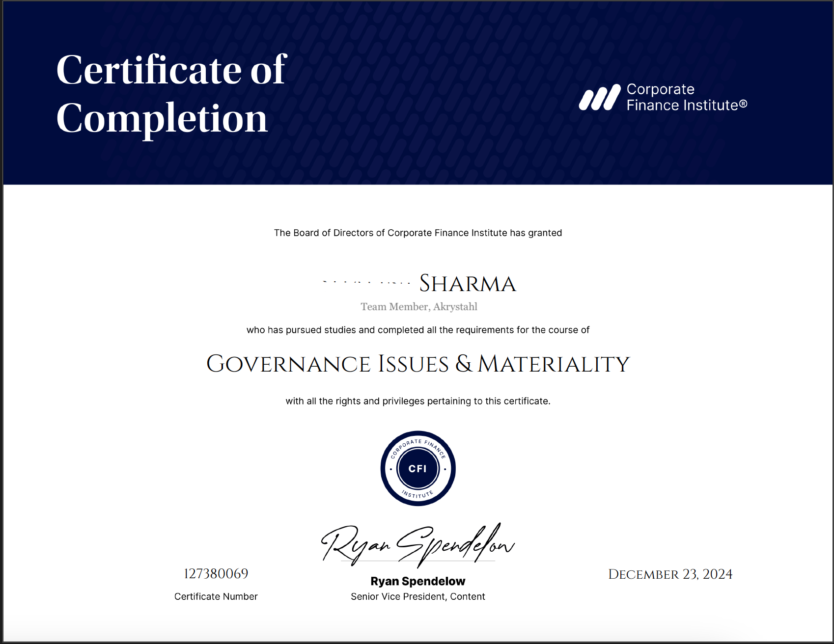The height and width of the screenshot is (644, 834).
Task: Click the certificate number 127380069
Action: pos(216,573)
